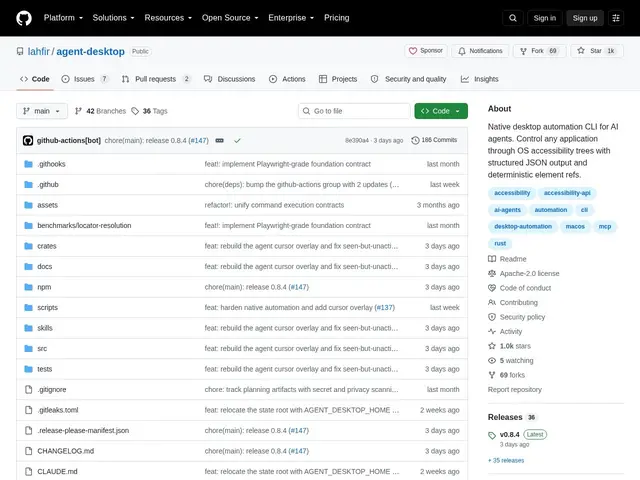This screenshot has height=480, width=640.
Task: Switch to the Issues tab
Action: pyautogui.click(x=85, y=79)
